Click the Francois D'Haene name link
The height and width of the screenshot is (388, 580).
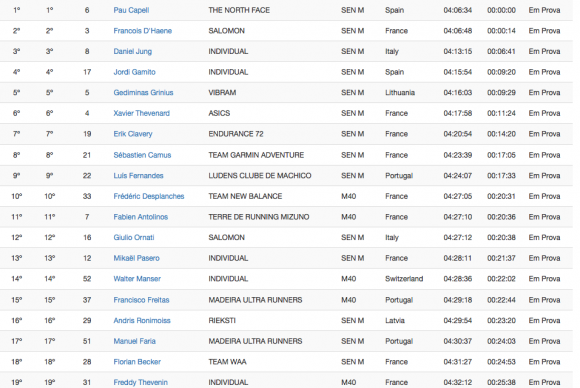click(142, 31)
